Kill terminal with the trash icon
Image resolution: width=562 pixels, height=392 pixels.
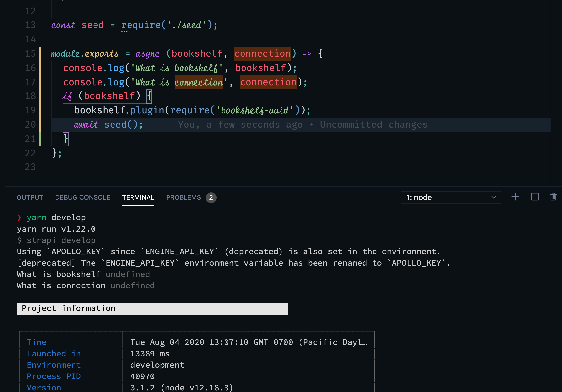point(553,197)
